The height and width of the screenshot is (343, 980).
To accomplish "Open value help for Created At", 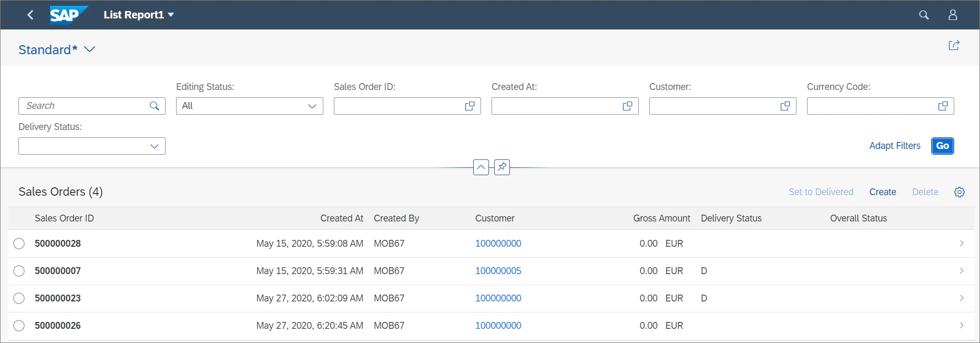I will (x=627, y=106).
